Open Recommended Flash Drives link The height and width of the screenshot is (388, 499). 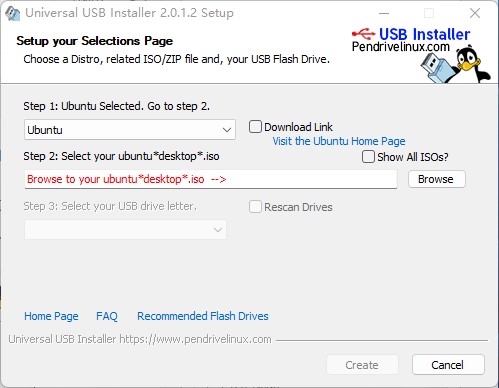[x=203, y=316]
